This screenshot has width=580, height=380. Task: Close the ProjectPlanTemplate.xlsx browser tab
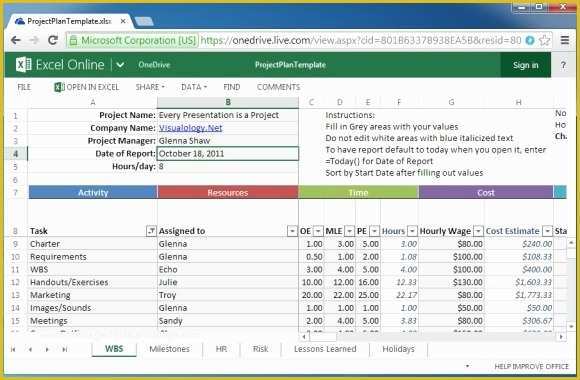point(123,21)
